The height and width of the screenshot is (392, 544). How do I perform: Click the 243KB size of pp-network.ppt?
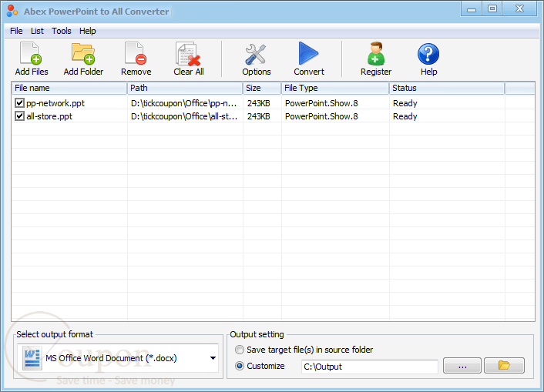coord(258,103)
